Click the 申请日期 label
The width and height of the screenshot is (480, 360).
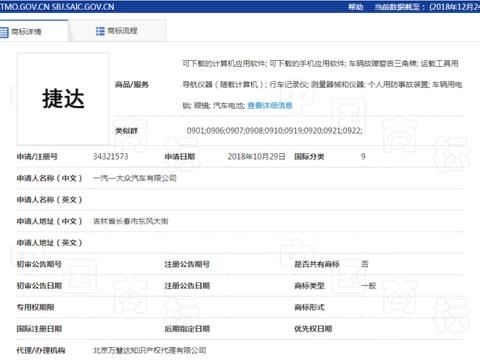(x=180, y=156)
